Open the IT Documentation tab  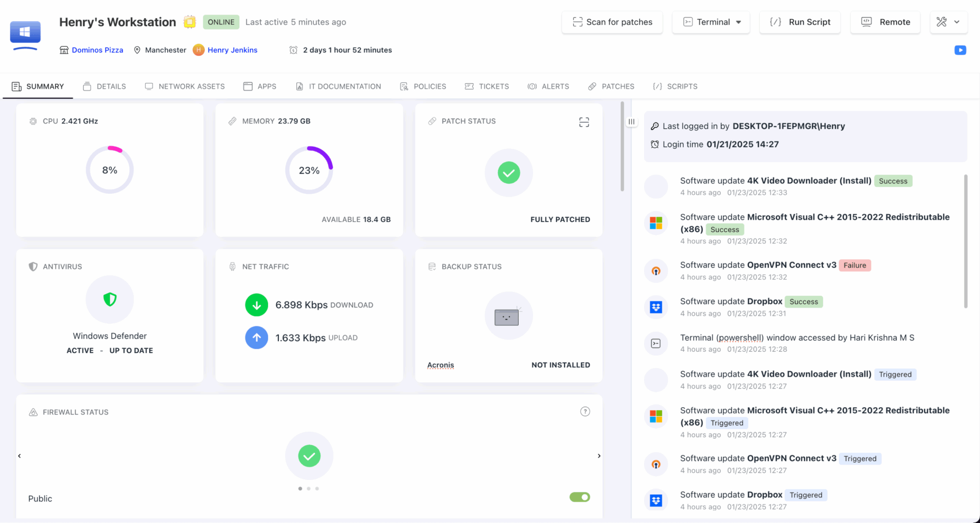click(338, 86)
